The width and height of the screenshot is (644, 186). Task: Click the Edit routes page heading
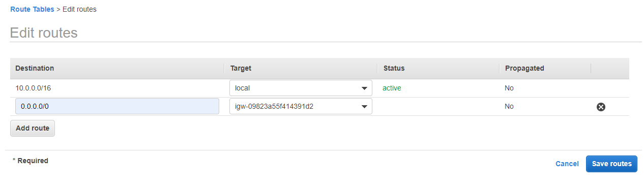click(44, 33)
